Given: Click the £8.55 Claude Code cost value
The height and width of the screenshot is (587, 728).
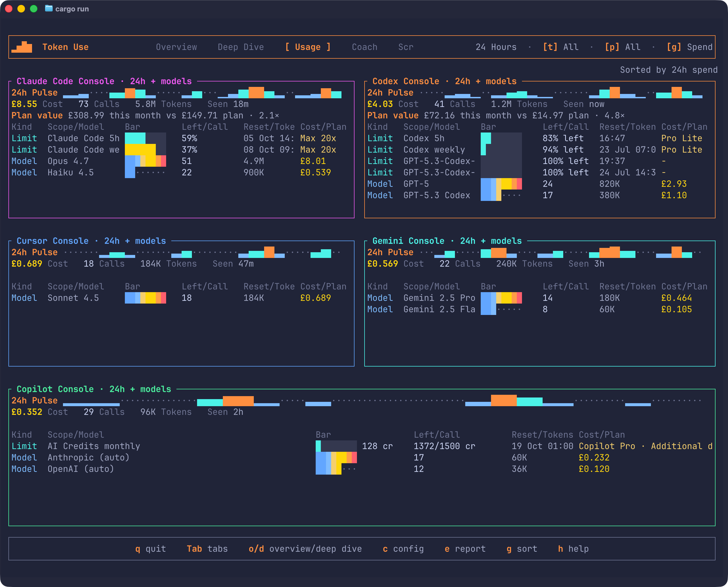Looking at the screenshot, I should [24, 104].
